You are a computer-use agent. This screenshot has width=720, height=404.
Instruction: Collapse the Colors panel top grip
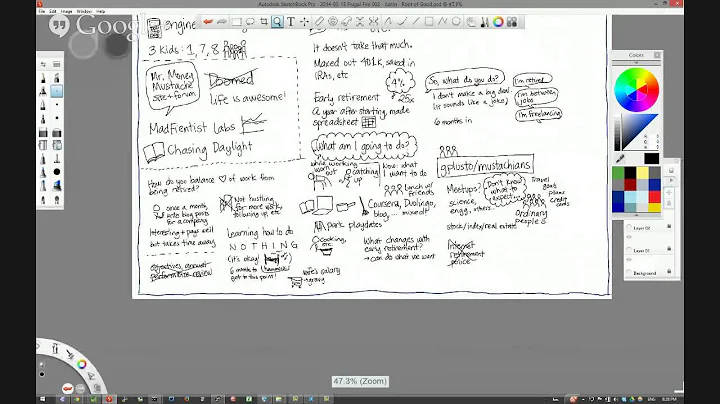click(x=636, y=62)
